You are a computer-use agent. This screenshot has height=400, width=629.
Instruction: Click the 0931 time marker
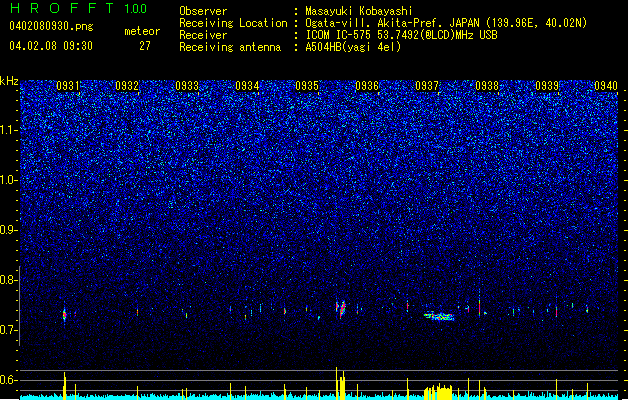point(68,86)
